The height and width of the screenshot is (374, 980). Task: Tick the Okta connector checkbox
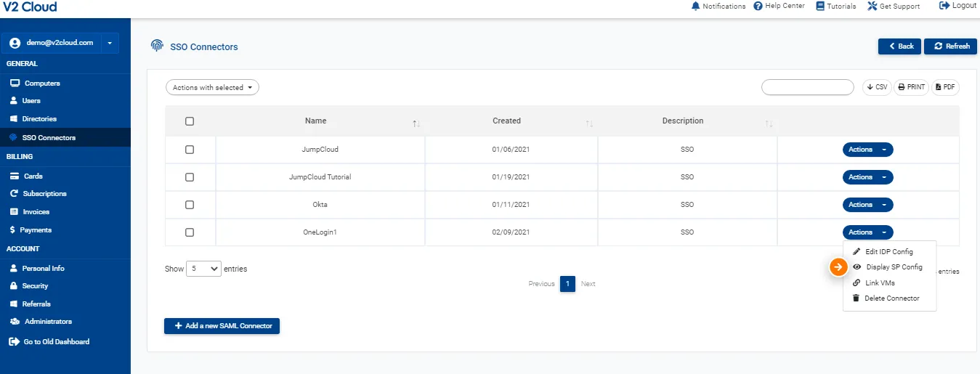pos(190,205)
